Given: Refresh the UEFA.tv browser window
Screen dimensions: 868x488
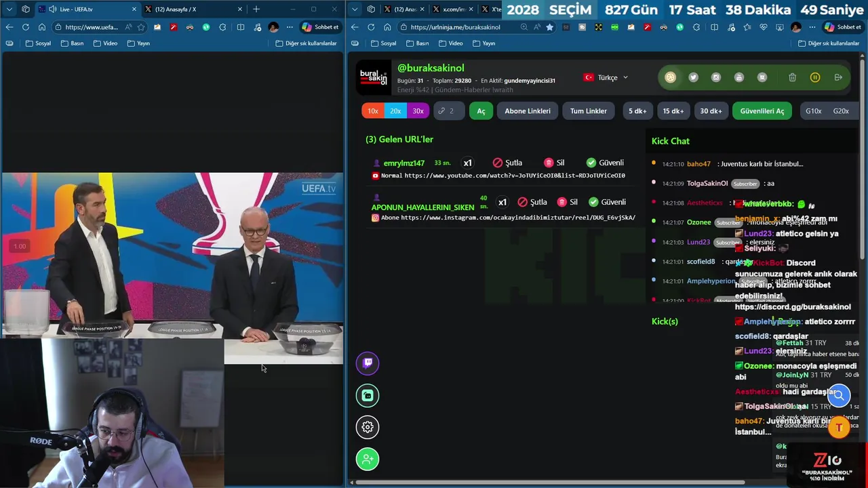Looking at the screenshot, I should (25, 27).
